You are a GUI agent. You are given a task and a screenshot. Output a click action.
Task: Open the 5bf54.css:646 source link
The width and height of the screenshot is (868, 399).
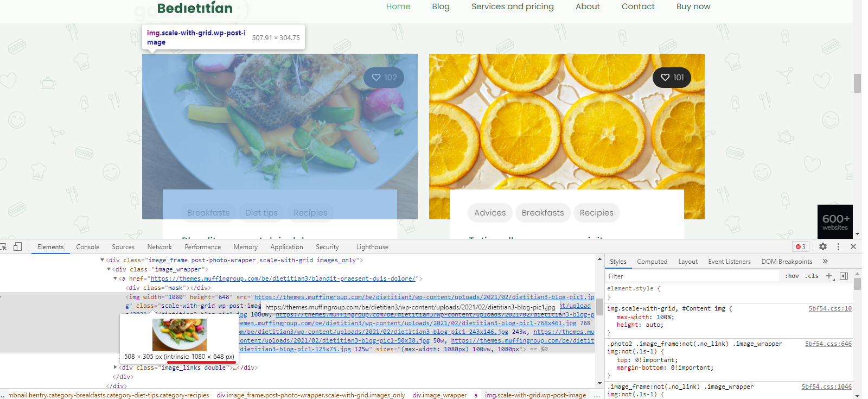828,344
